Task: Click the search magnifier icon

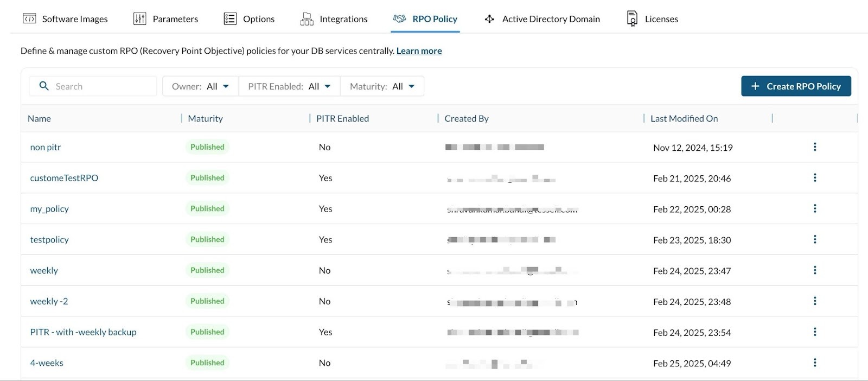Action: [44, 86]
